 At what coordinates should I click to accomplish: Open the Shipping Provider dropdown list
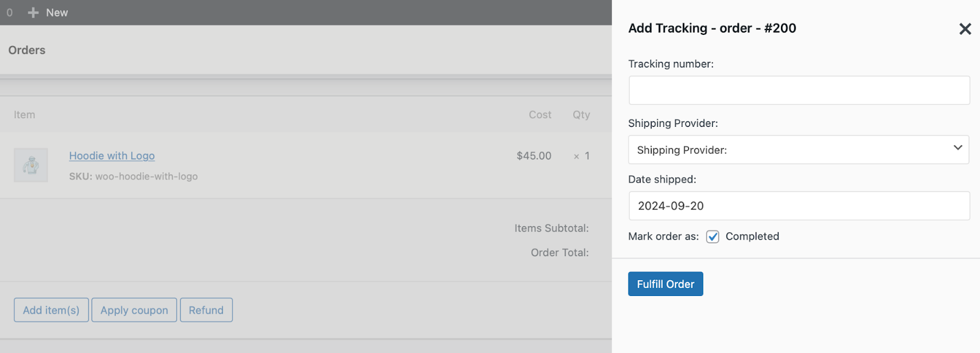pos(798,149)
